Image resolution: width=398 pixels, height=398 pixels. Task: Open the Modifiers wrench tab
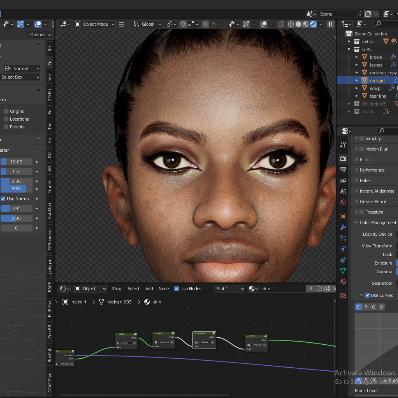tap(343, 227)
